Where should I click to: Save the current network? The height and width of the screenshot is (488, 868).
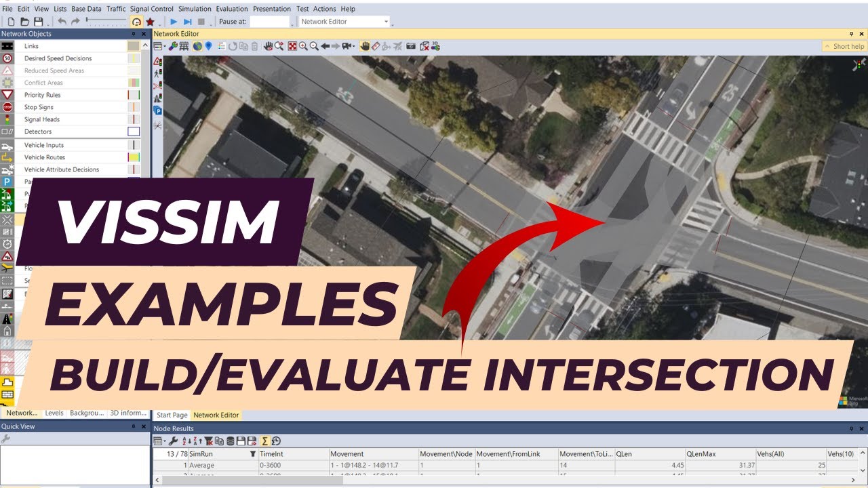[x=38, y=22]
